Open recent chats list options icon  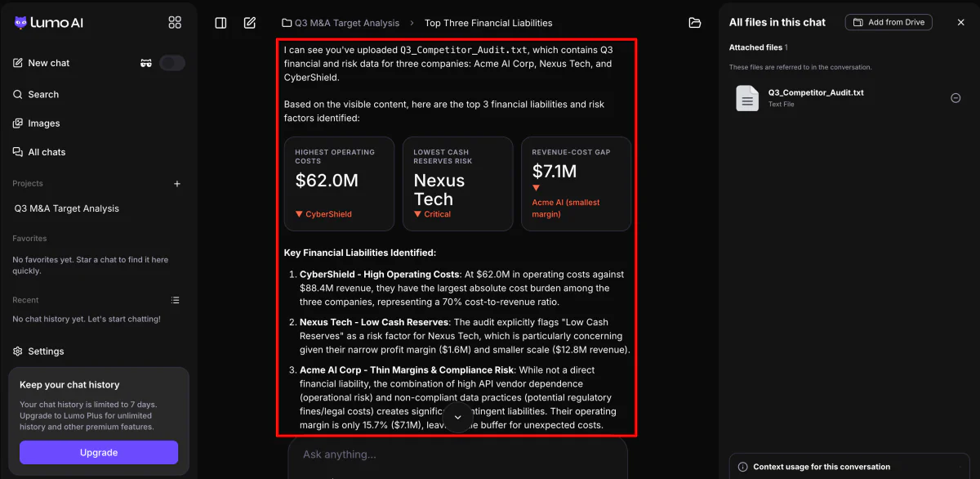(x=175, y=300)
